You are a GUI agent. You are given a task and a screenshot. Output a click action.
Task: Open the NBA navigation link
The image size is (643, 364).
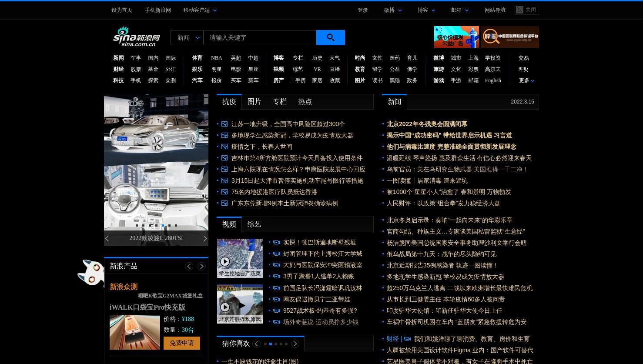[217, 58]
